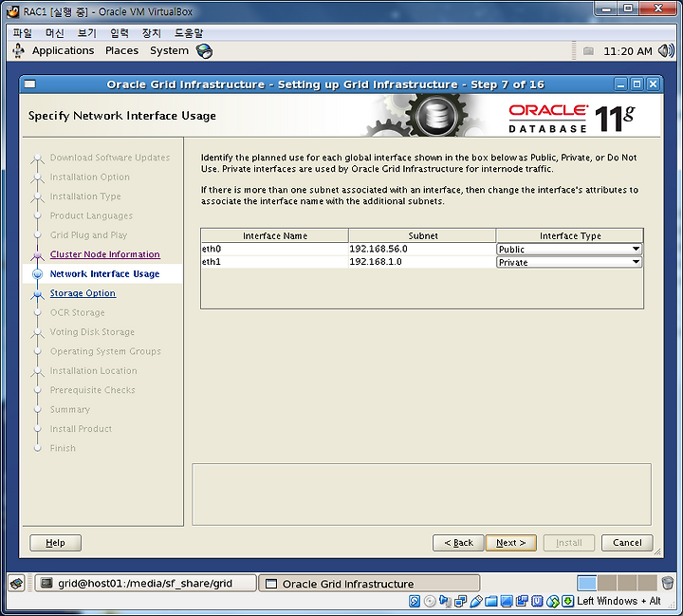Image resolution: width=683 pixels, height=616 pixels.
Task: Go back with the Back button
Action: (458, 543)
